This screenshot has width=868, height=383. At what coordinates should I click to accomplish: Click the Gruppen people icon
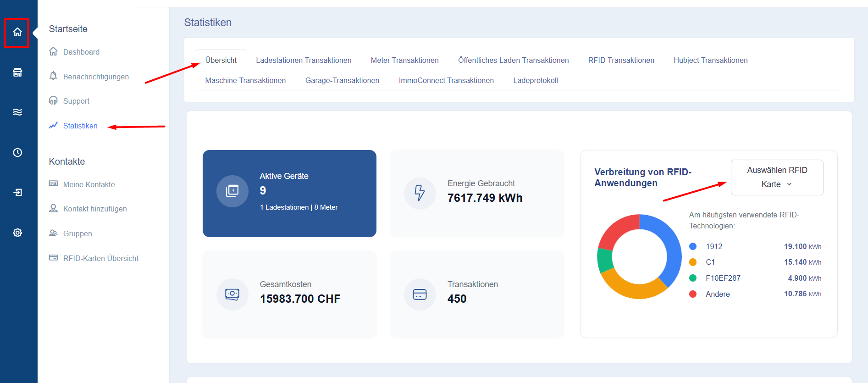[x=53, y=233]
